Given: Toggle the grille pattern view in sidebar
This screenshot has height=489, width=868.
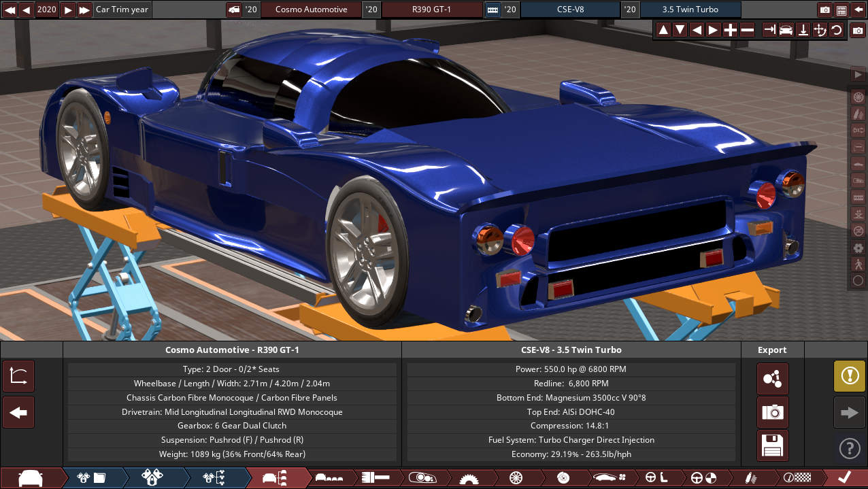Looking at the screenshot, I should coord(858,197).
